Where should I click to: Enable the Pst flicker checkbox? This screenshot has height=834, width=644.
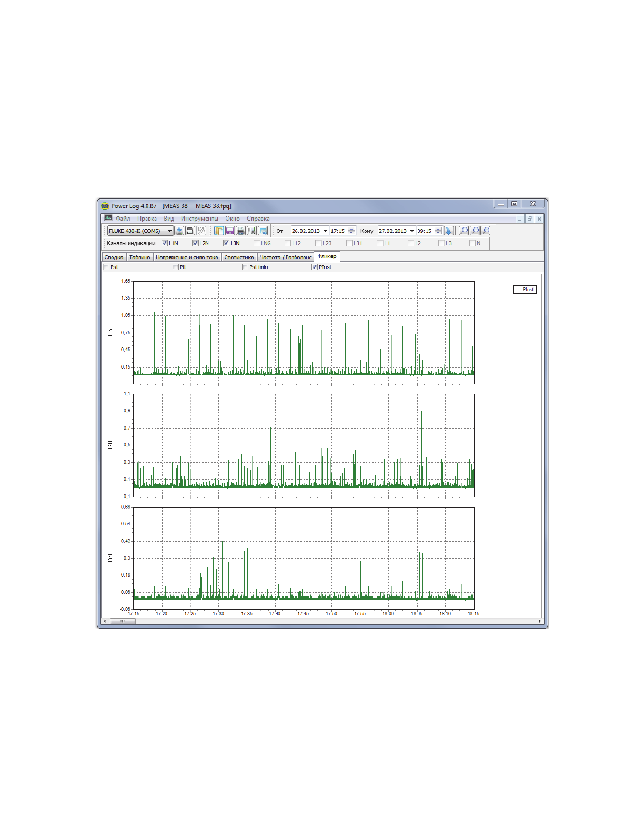[x=106, y=267]
